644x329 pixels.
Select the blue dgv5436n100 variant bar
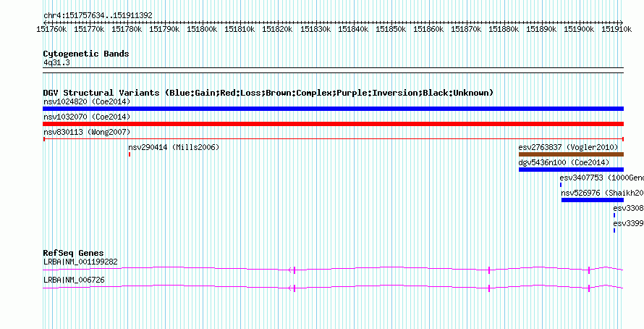(571, 170)
